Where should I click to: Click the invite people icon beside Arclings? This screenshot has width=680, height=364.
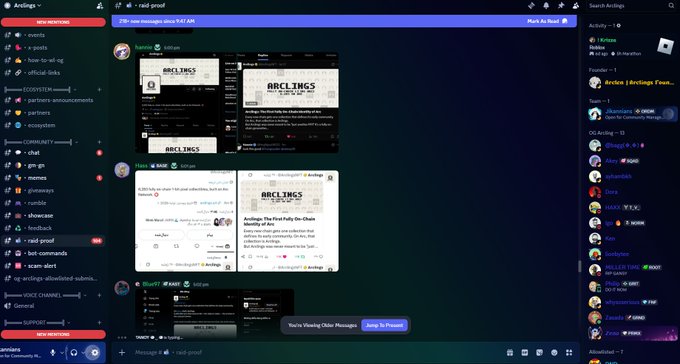(100, 6)
